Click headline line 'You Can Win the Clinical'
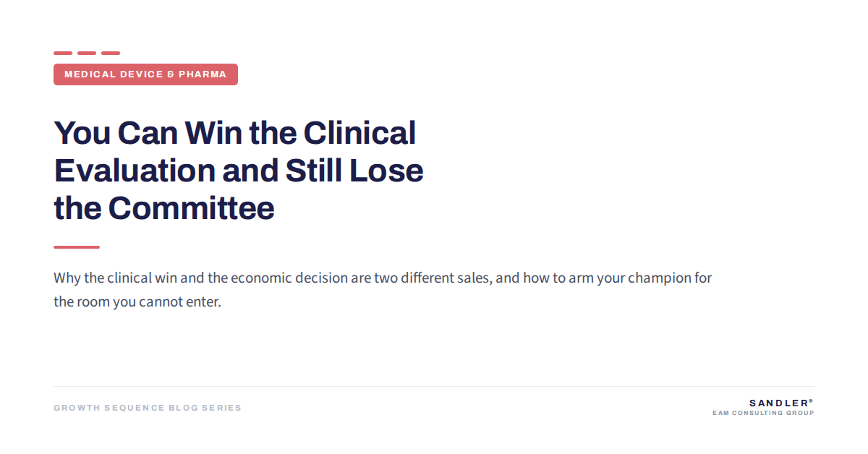The width and height of the screenshot is (868, 454). point(235,133)
